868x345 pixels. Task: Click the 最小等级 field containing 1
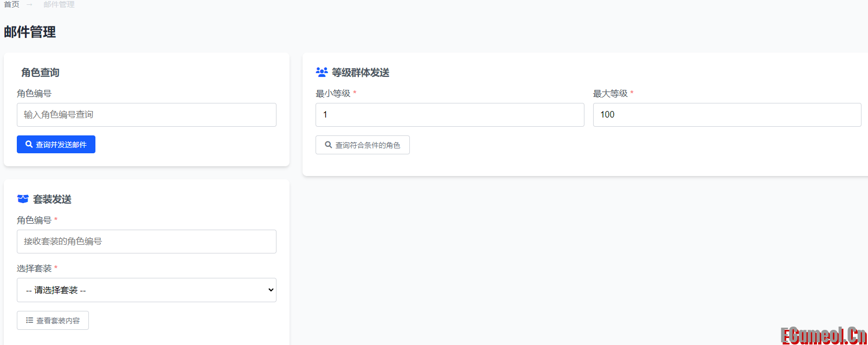tap(449, 115)
